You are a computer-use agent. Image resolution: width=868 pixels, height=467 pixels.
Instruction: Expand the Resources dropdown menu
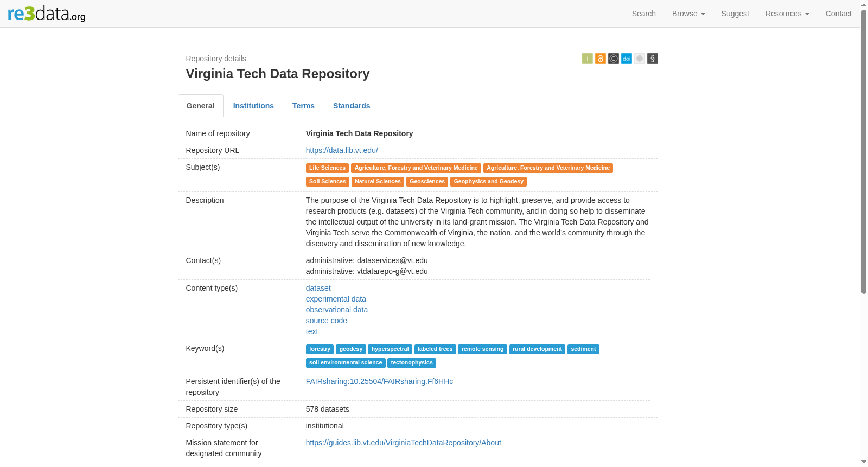(787, 14)
